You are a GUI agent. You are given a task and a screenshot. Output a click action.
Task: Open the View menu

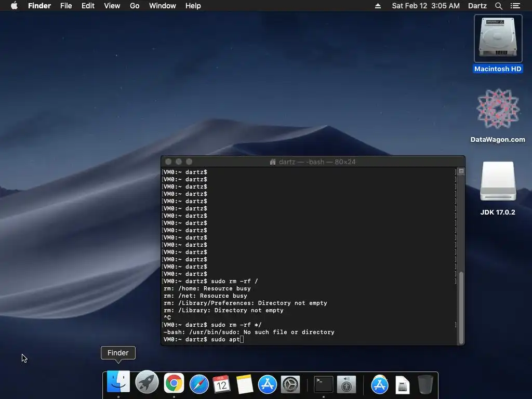pos(112,6)
